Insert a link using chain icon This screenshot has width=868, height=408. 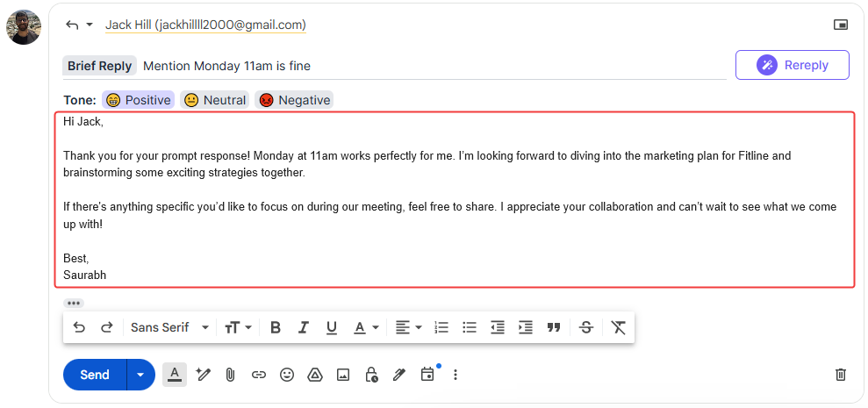point(259,375)
